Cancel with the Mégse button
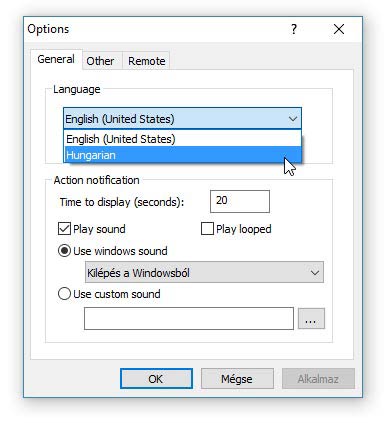This screenshot has height=423, width=388. (237, 379)
